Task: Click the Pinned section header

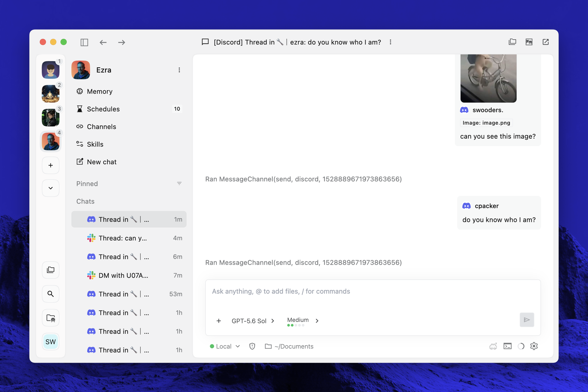Action: coord(87,184)
